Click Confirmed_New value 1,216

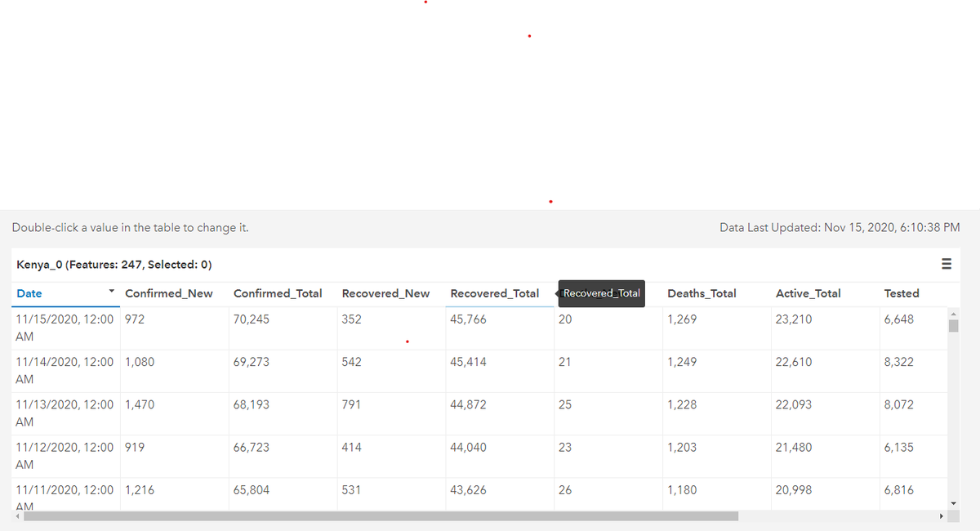(140, 490)
